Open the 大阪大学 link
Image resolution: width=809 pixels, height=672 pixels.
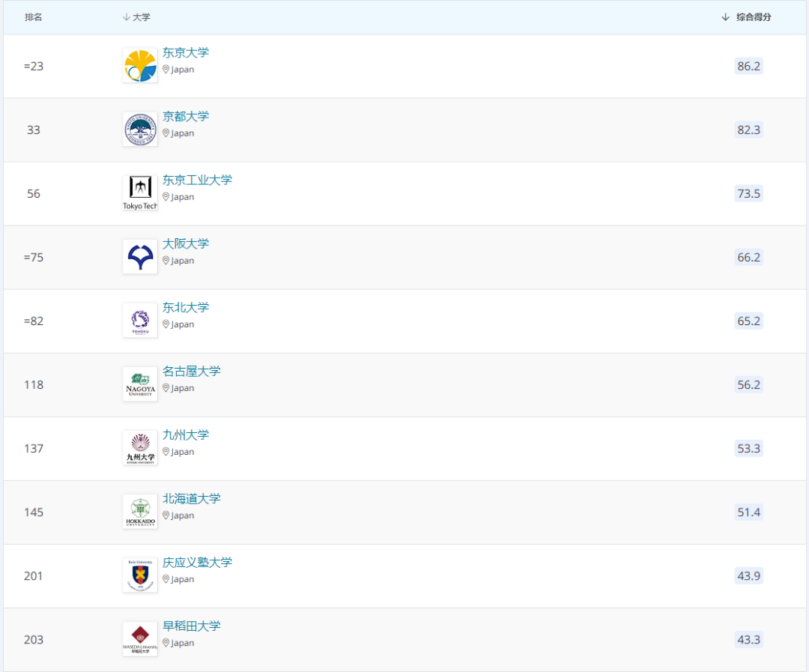(186, 243)
